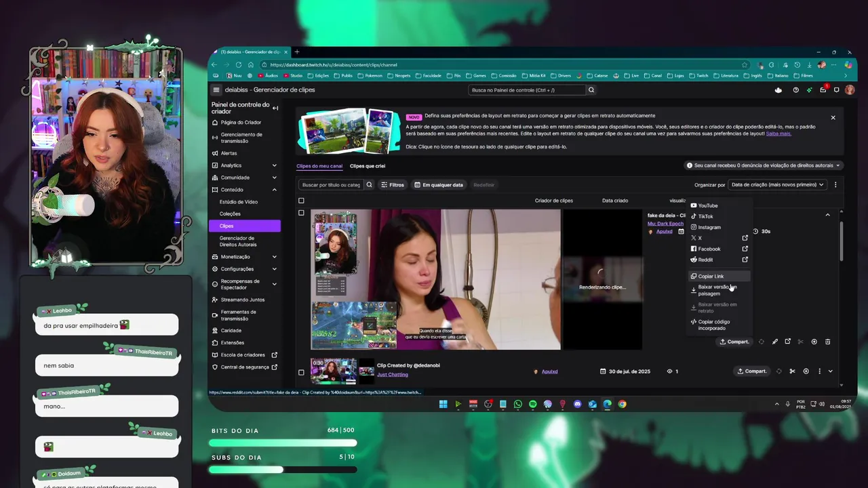
Task: Collapse the expanded first clip chevron
Action: coord(827,215)
